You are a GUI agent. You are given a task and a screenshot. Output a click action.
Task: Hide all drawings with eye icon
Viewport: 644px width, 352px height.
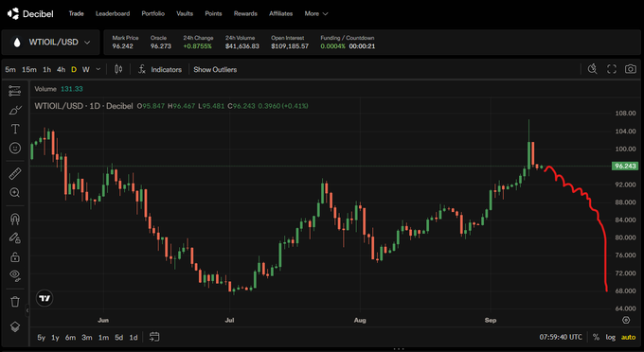(15, 275)
